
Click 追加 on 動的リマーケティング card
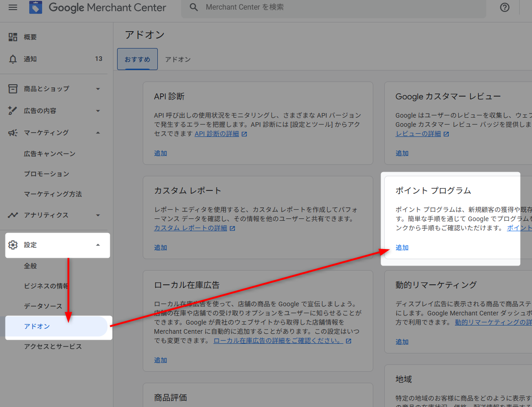tap(402, 342)
